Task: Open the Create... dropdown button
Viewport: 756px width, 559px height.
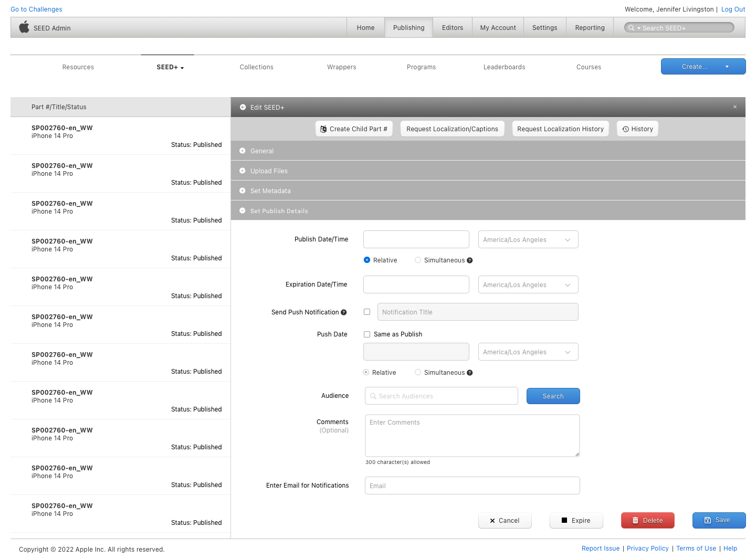Action: click(727, 67)
